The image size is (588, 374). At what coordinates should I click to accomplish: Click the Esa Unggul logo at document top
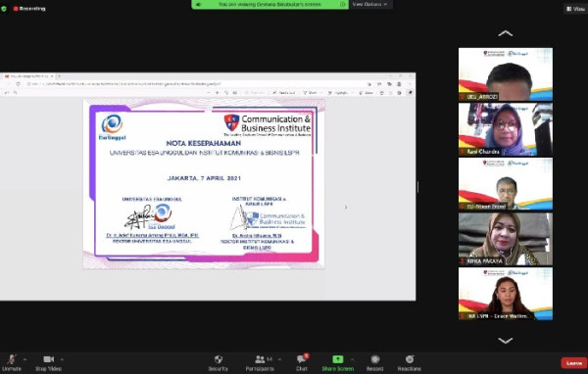point(112,127)
